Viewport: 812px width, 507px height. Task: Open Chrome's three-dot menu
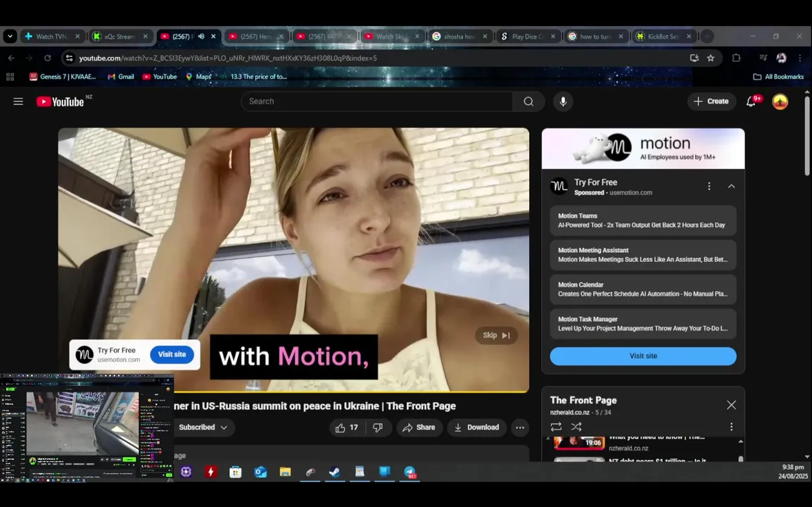800,58
